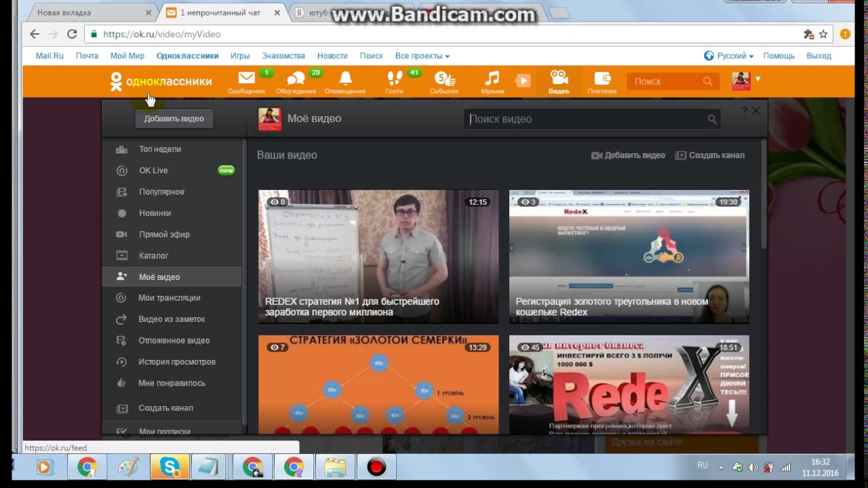Click Выход logout link
868x488 pixels.
point(818,56)
